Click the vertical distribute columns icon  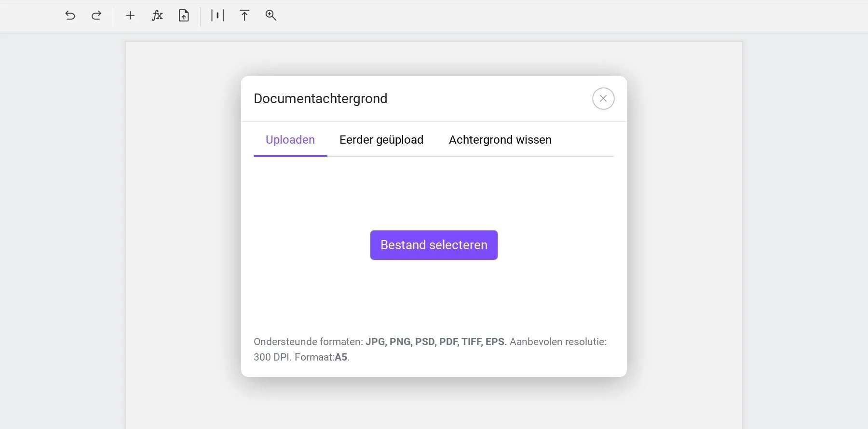(217, 15)
